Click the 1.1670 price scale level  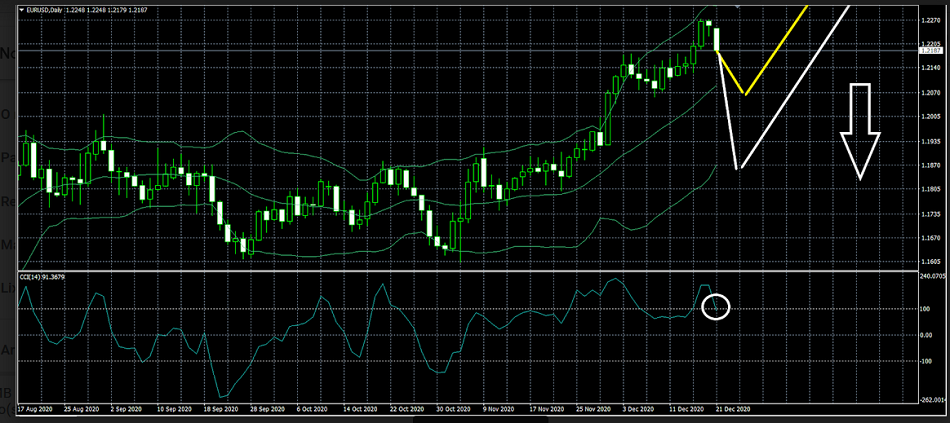[x=929, y=238]
